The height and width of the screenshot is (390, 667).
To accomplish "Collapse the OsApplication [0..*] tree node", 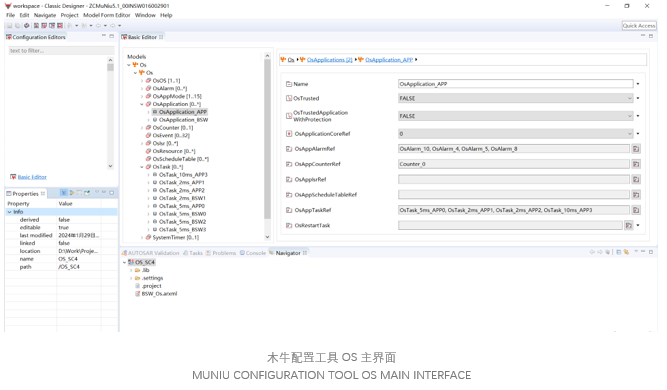I will [x=142, y=104].
